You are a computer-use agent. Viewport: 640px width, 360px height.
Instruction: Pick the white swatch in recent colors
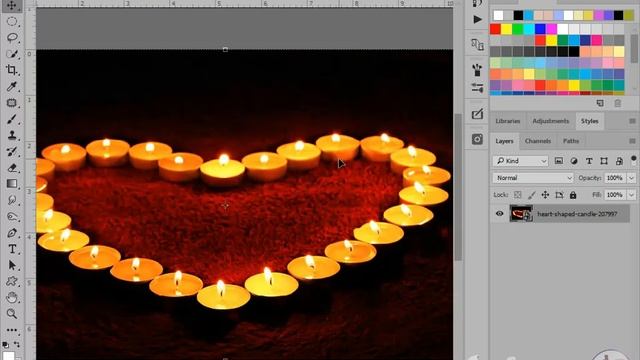tap(498, 16)
